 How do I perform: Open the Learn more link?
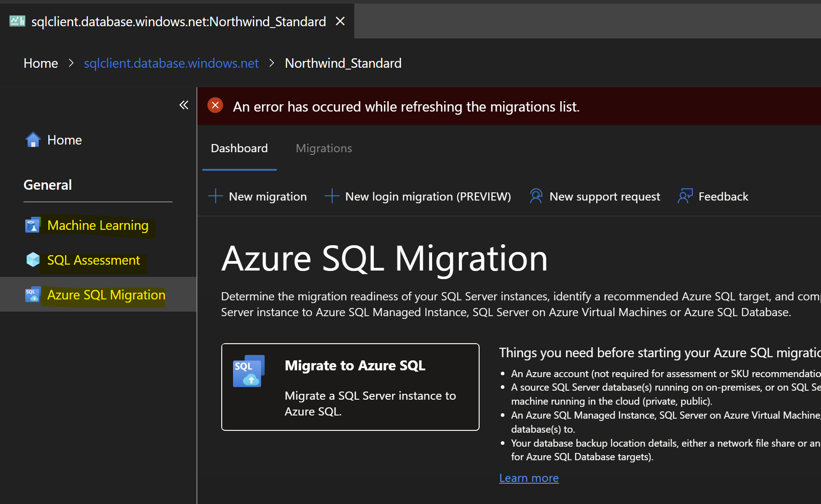528,478
